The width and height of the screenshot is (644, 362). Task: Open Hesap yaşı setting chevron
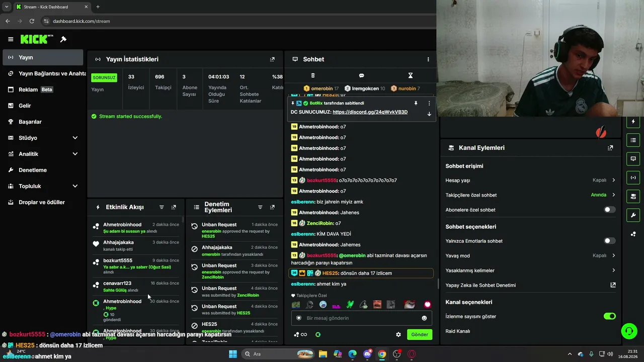click(613, 180)
